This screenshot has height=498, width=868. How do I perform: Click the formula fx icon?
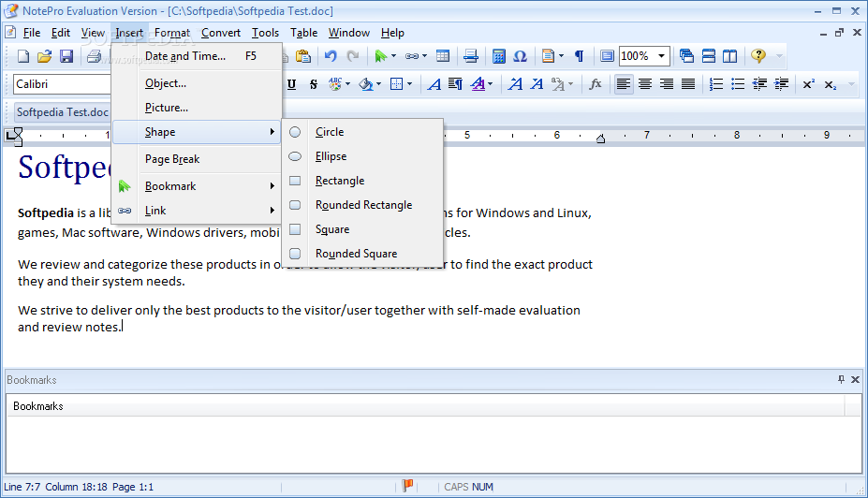(x=596, y=84)
